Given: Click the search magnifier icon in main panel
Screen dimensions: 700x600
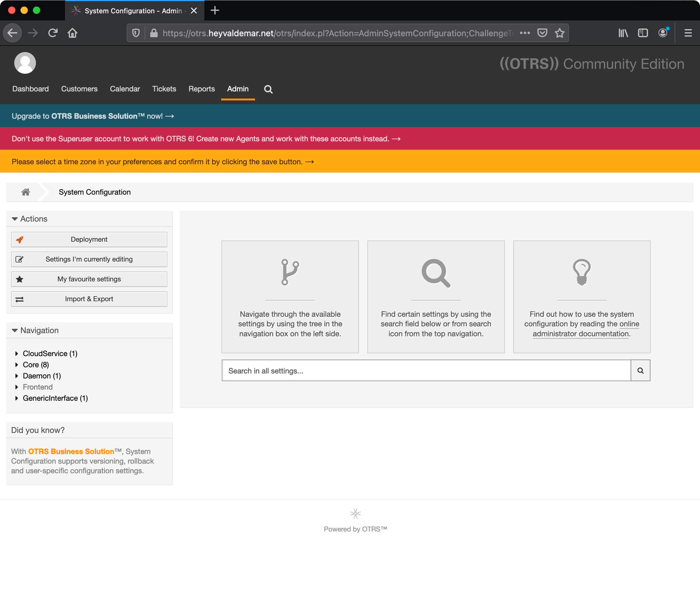Looking at the screenshot, I should tap(641, 371).
